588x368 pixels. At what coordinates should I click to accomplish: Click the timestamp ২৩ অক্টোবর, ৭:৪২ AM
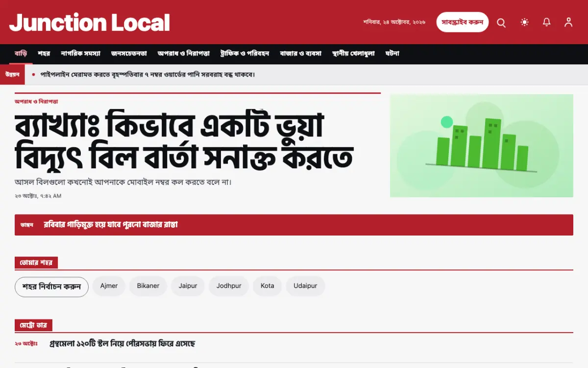[x=38, y=196]
